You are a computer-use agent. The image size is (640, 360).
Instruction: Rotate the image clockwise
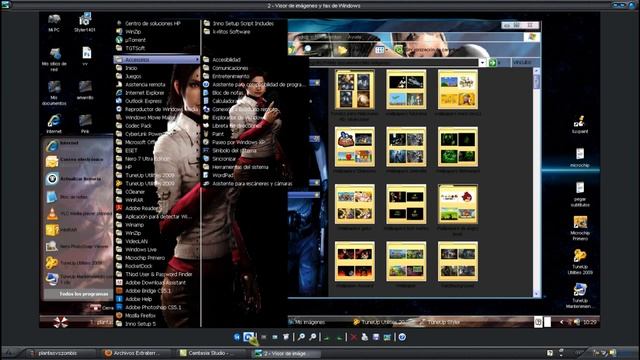(327, 337)
